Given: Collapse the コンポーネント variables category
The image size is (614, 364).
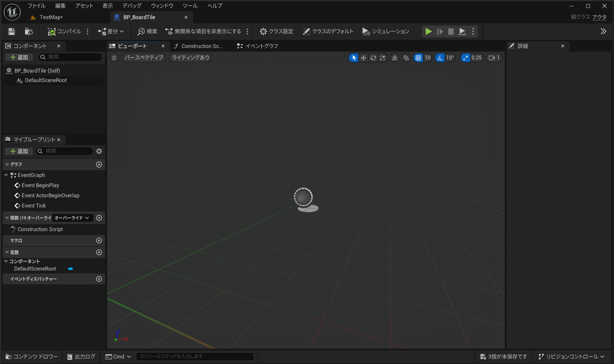Looking at the screenshot, I should [6, 261].
